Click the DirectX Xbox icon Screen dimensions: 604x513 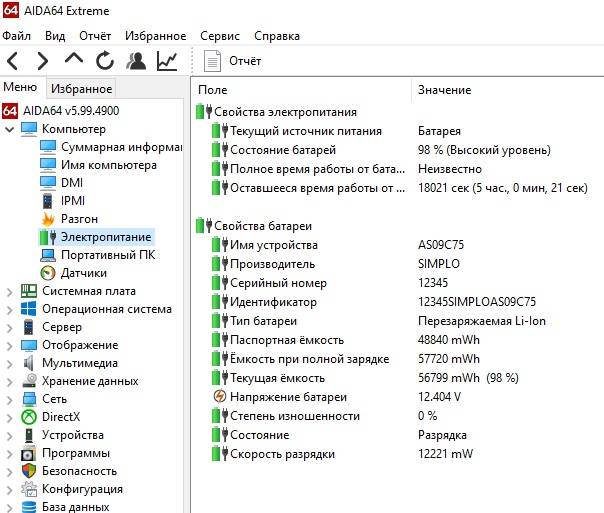point(29,417)
